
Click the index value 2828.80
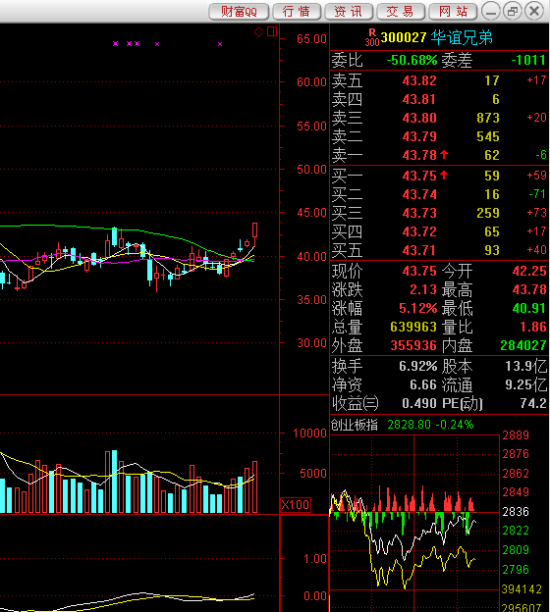(409, 425)
